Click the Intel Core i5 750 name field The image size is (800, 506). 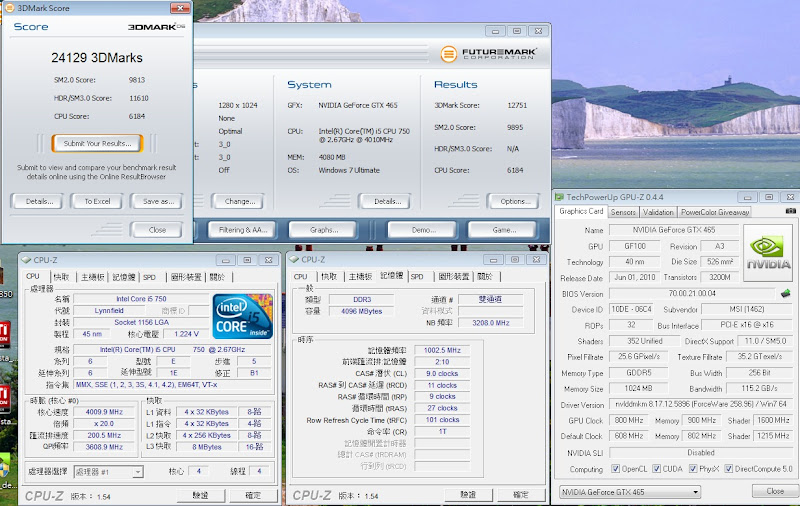(141, 299)
